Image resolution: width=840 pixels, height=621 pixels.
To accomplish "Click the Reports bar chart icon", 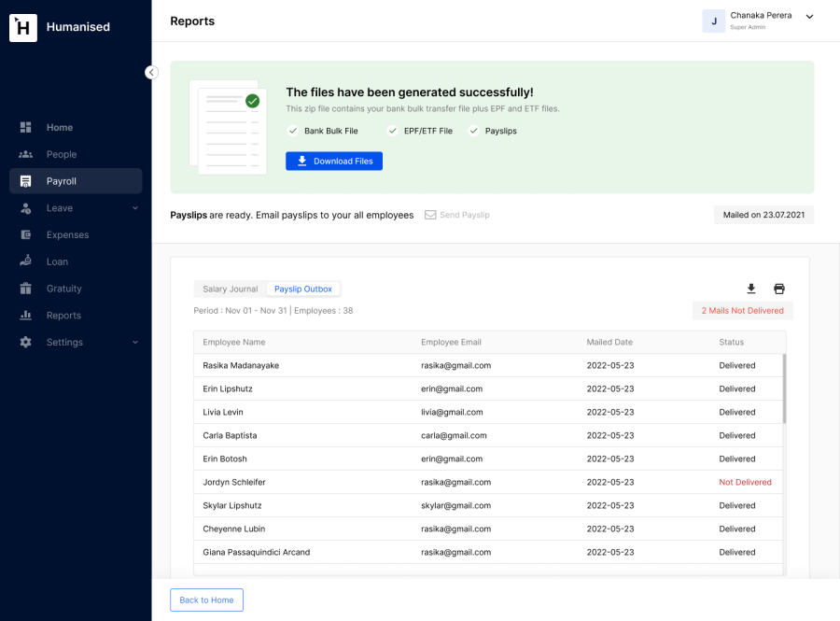I will coord(26,315).
